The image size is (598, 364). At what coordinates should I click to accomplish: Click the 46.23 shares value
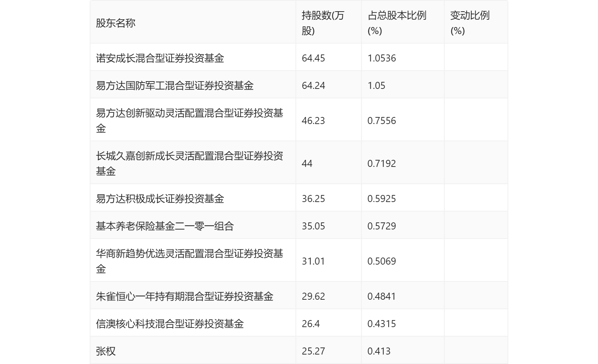[313, 121]
